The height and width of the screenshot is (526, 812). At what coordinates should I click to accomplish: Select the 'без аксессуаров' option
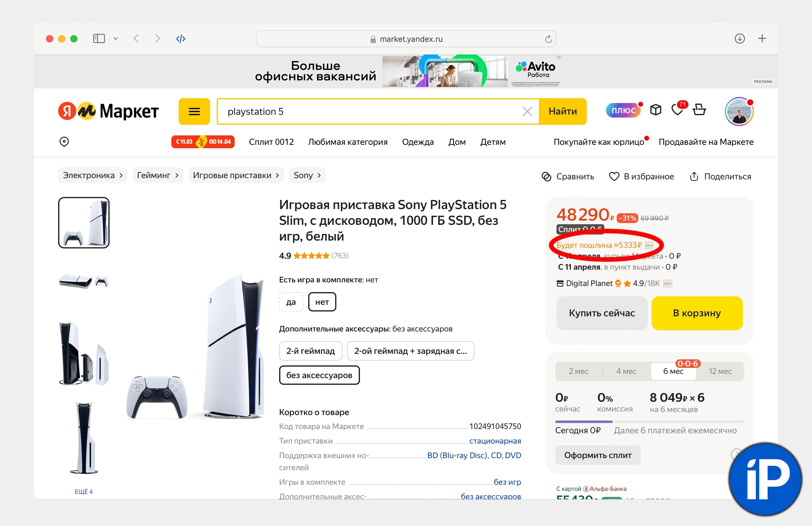[x=319, y=375]
